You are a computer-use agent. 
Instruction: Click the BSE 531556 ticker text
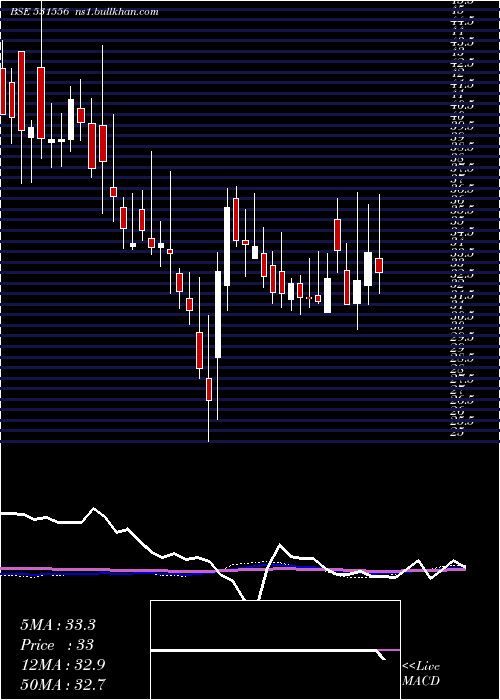[40, 12]
